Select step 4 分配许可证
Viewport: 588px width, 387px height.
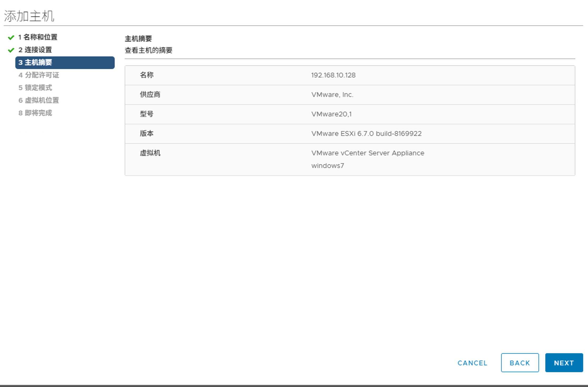(x=39, y=75)
